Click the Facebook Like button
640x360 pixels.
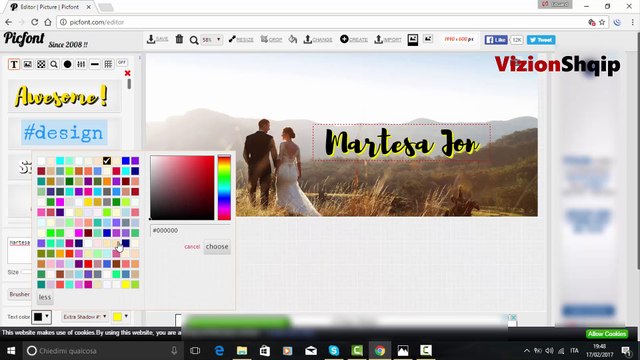(x=496, y=40)
